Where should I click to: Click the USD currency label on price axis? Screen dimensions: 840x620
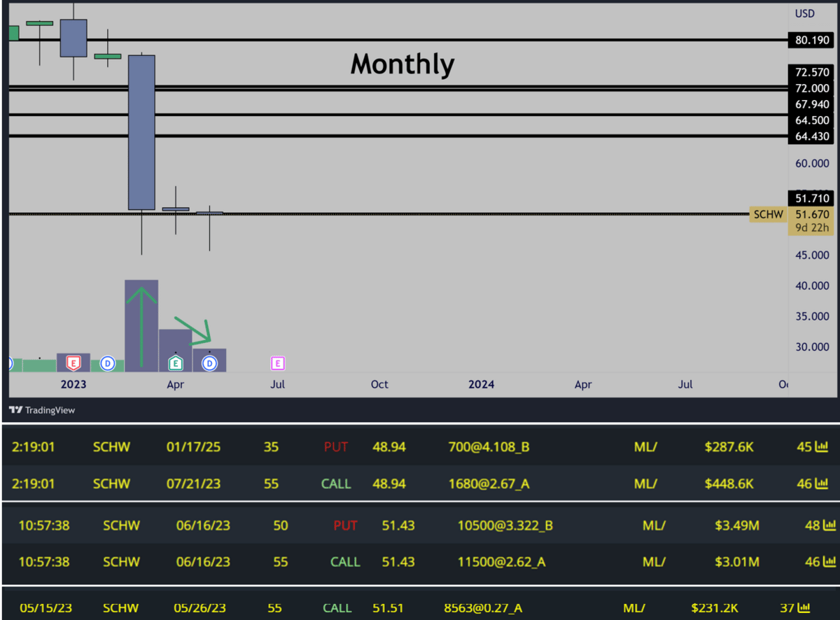point(804,13)
